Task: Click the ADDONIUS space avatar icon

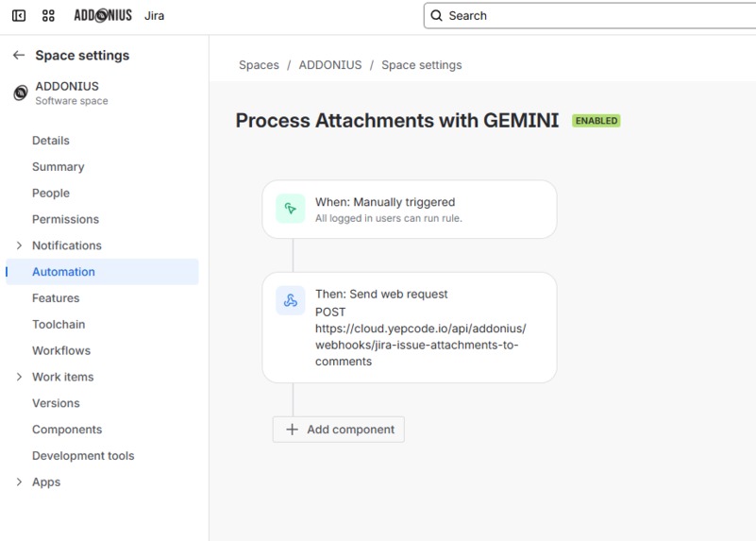Action: click(20, 93)
